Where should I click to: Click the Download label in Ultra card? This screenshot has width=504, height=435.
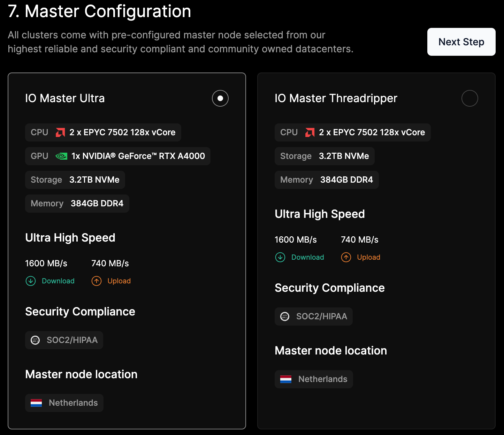point(58,281)
